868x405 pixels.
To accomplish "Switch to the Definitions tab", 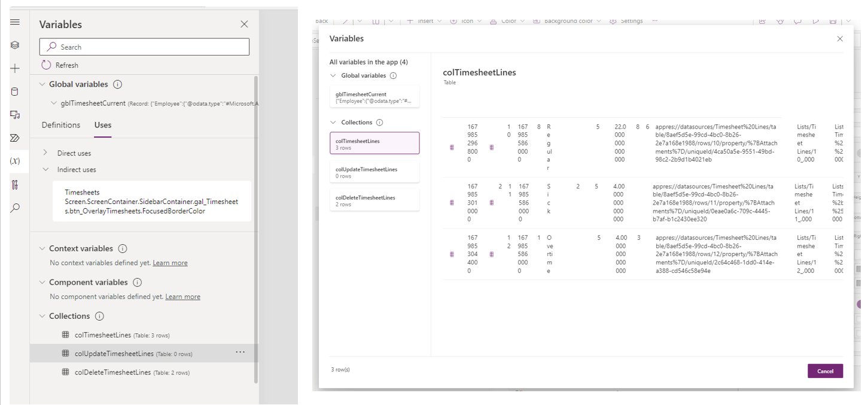I will (60, 125).
